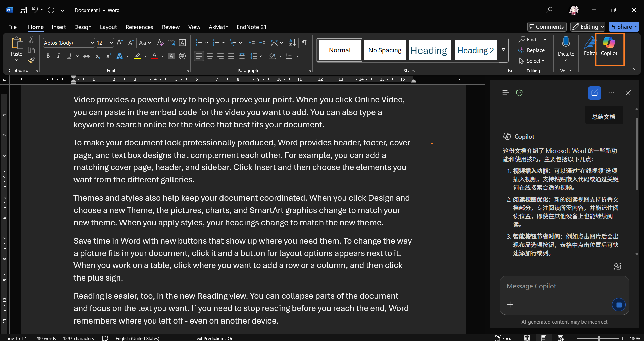644x341 pixels.
Task: Center-align the paragraph
Action: [210, 56]
